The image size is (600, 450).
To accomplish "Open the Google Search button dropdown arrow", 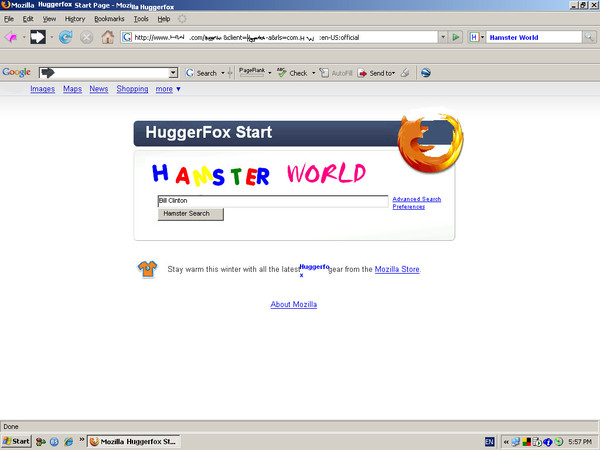I will pos(223,73).
